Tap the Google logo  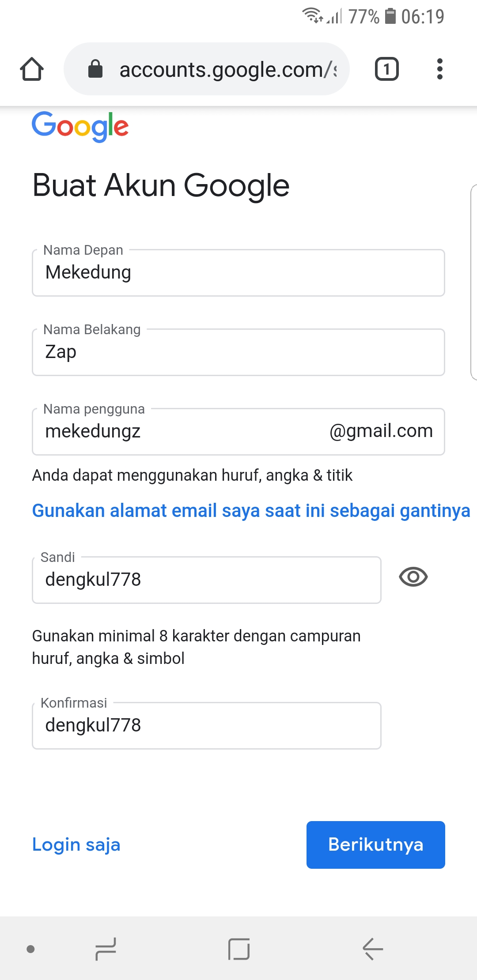tap(80, 127)
